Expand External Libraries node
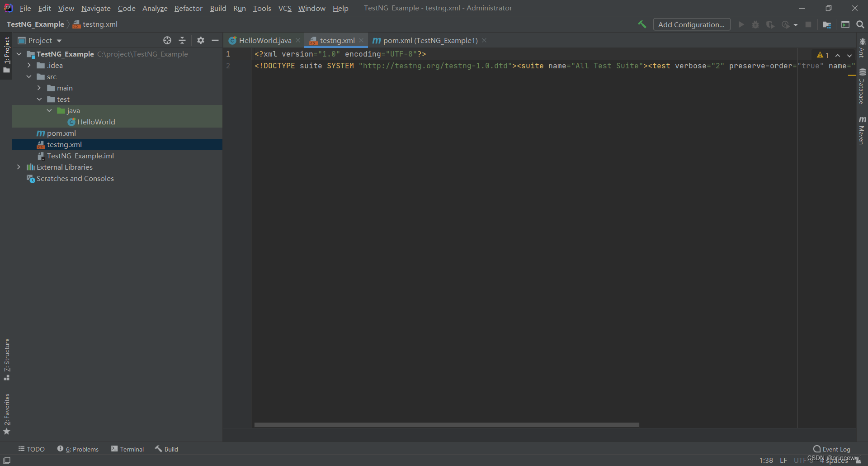Screen dimensions: 868x466 (19, 167)
